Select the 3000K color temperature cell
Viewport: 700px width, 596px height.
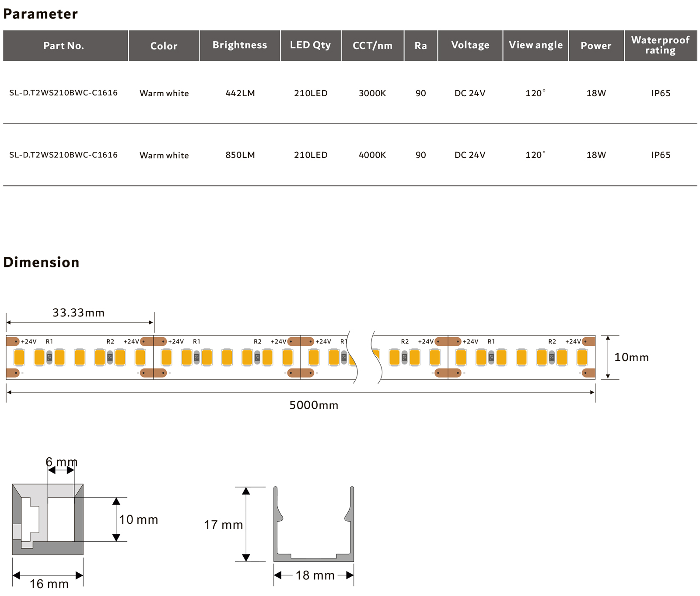click(x=372, y=93)
